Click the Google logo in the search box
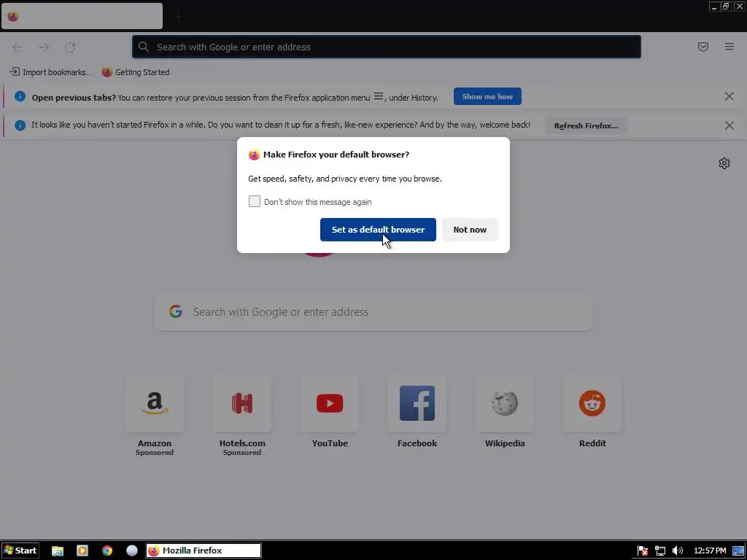Image resolution: width=747 pixels, height=560 pixels. (x=176, y=311)
